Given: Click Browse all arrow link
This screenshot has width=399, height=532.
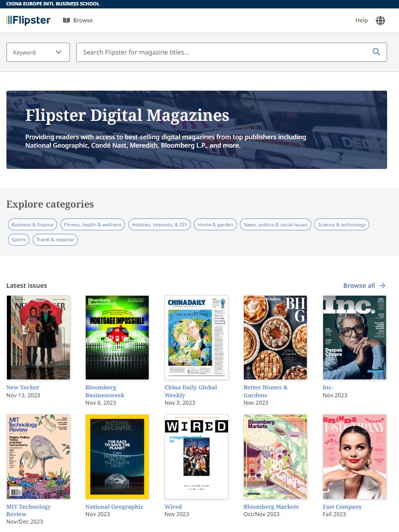Looking at the screenshot, I should click(364, 285).
